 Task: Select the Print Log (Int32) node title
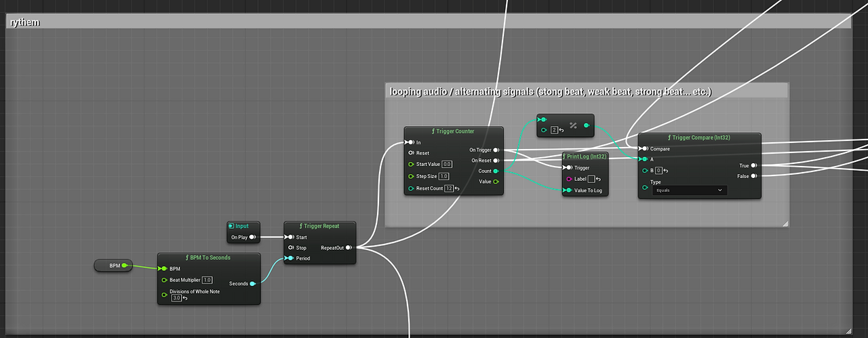(x=585, y=156)
